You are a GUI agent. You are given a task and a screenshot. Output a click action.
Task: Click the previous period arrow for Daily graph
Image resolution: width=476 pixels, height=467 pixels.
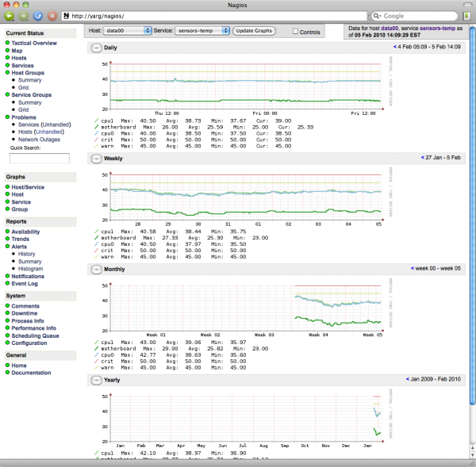[x=394, y=48]
